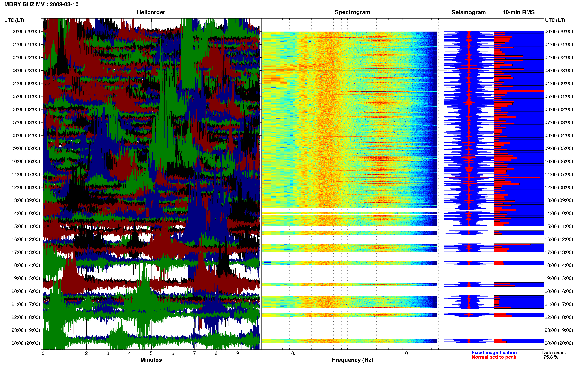The width and height of the screenshot is (588, 368).
Task: Click the 'Data avail.' label
Action: 554,352
